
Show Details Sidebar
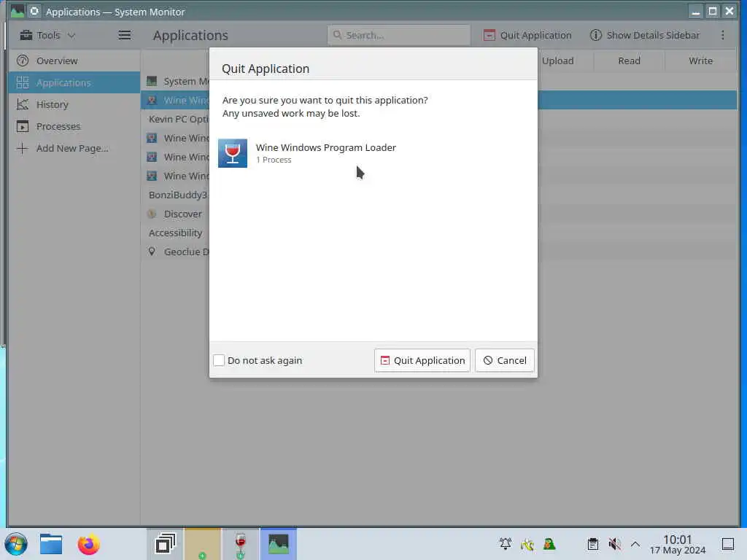click(x=645, y=35)
